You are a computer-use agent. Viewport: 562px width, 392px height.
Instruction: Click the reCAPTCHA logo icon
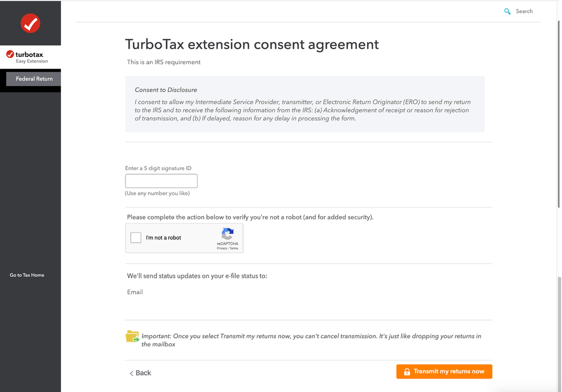[228, 234]
